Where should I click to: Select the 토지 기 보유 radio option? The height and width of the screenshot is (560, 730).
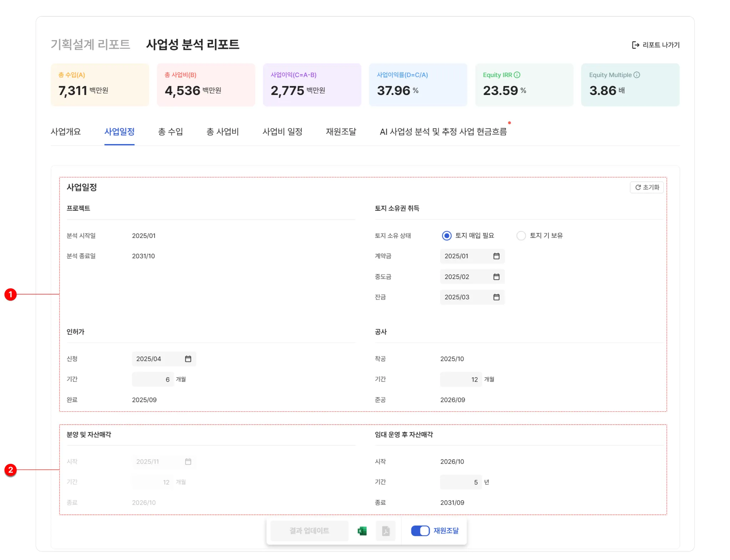coord(521,235)
